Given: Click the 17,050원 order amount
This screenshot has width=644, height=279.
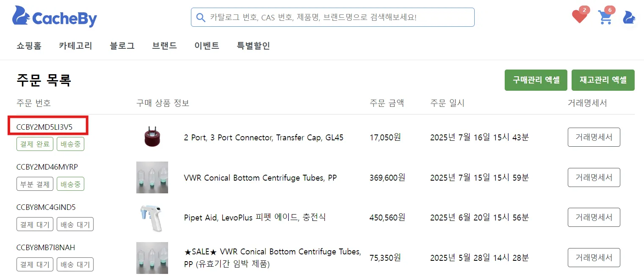Looking at the screenshot, I should pyautogui.click(x=385, y=137).
